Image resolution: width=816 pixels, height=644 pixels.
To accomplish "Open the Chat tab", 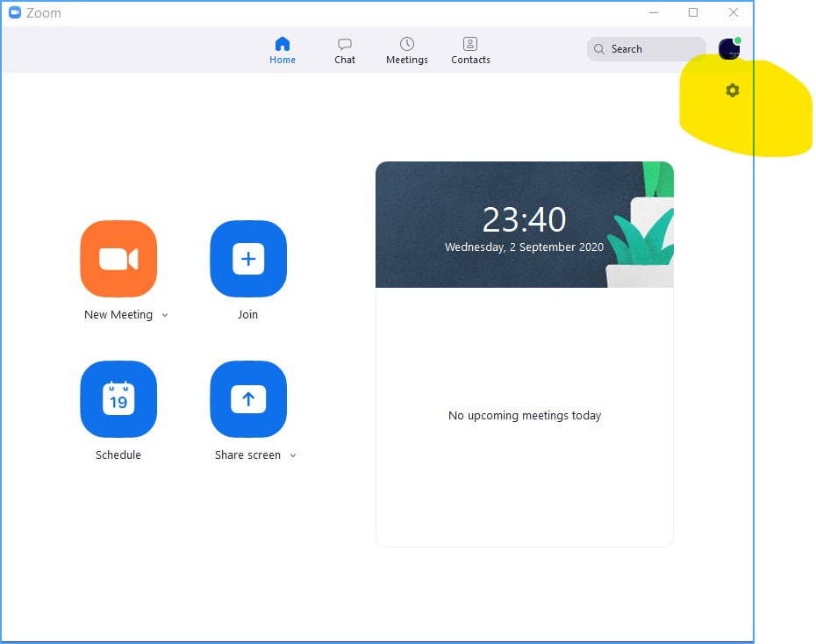I will point(345,51).
